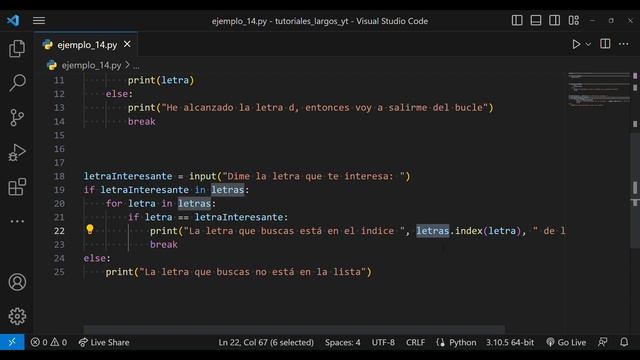Select the ejemplo_14.py editor tab
Image resolution: width=640 pixels, height=360 pixels.
tap(87, 44)
